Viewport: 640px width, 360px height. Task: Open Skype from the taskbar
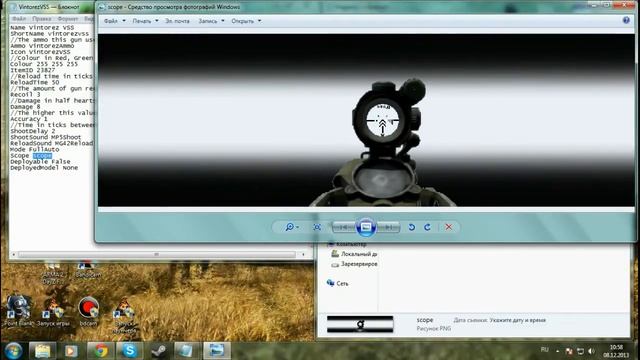[129, 351]
